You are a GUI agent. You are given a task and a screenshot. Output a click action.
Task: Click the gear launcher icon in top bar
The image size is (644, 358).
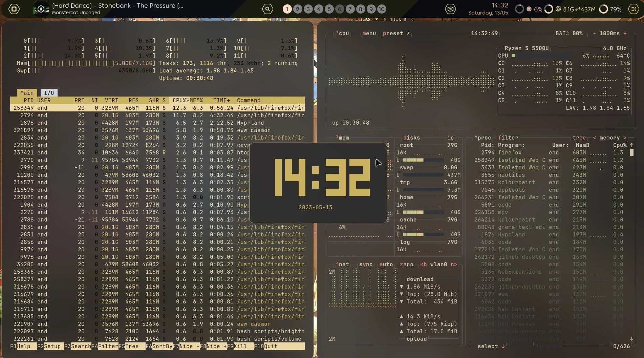[x=14, y=9]
